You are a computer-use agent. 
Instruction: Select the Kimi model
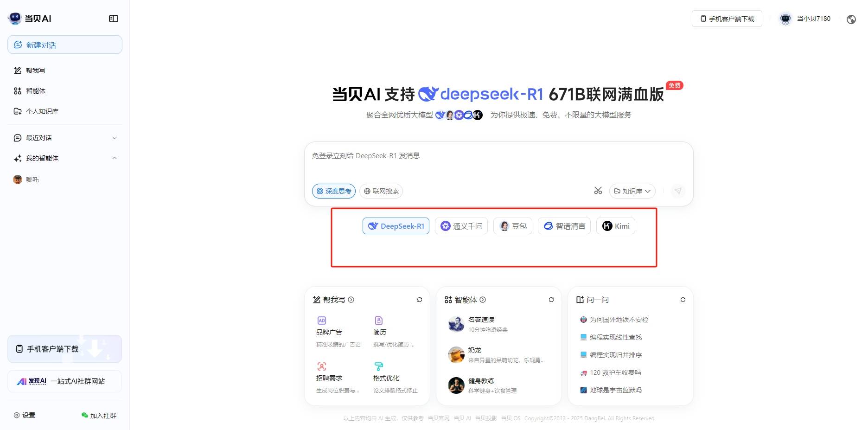(616, 226)
